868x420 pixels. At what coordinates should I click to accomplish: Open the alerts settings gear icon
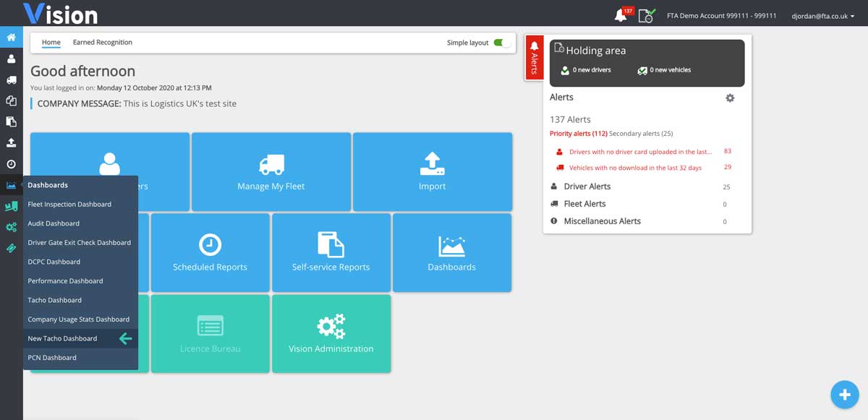pos(730,98)
